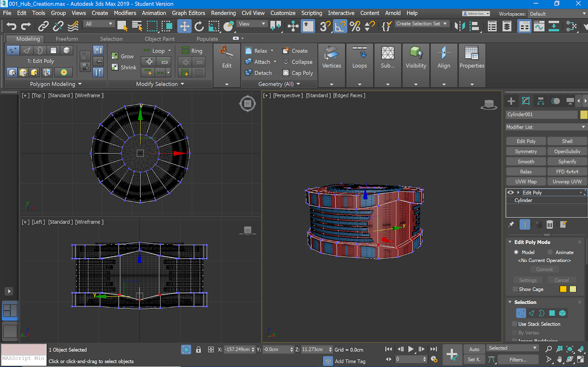
Task: Enable the Show Cage checkbox
Action: (515, 289)
